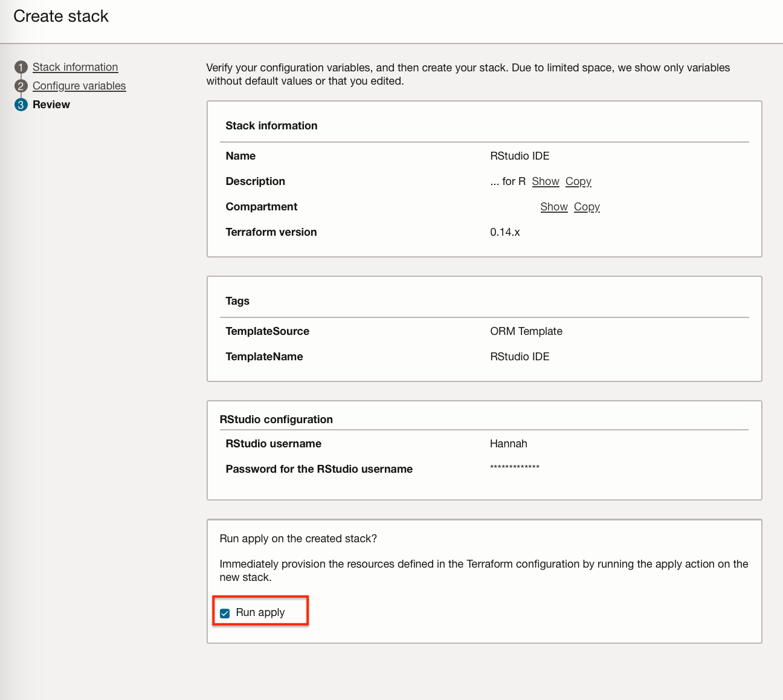Click step 3 circle icon

(x=21, y=105)
